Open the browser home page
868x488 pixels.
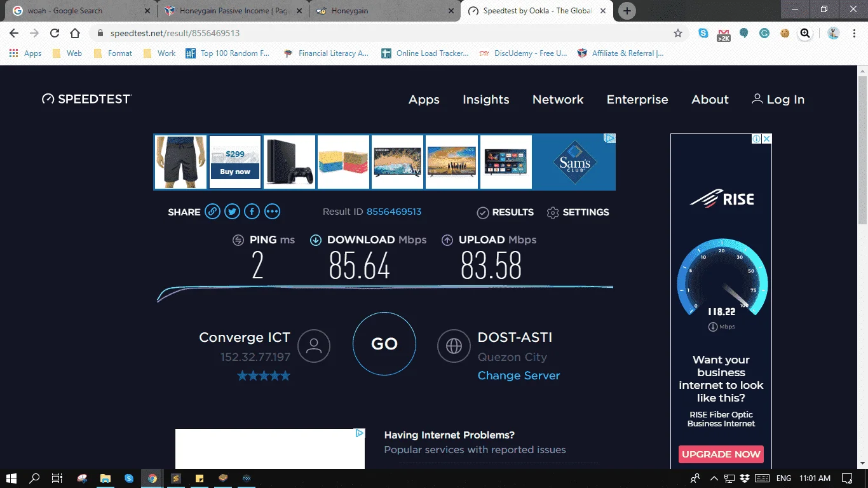click(75, 33)
